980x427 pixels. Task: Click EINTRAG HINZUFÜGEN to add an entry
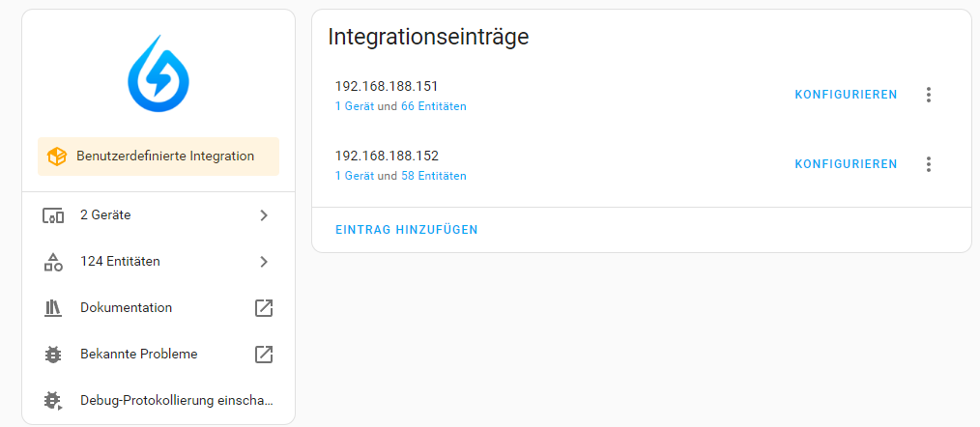pyautogui.click(x=407, y=230)
